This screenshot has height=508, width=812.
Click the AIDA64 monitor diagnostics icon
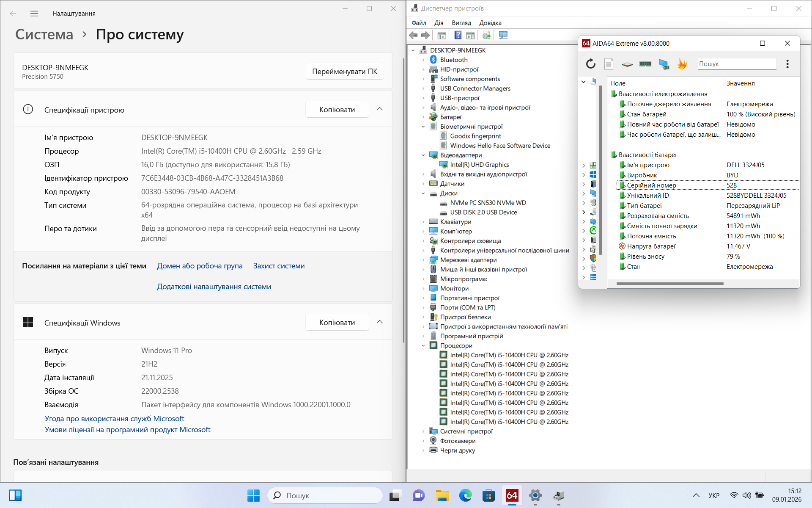point(664,64)
